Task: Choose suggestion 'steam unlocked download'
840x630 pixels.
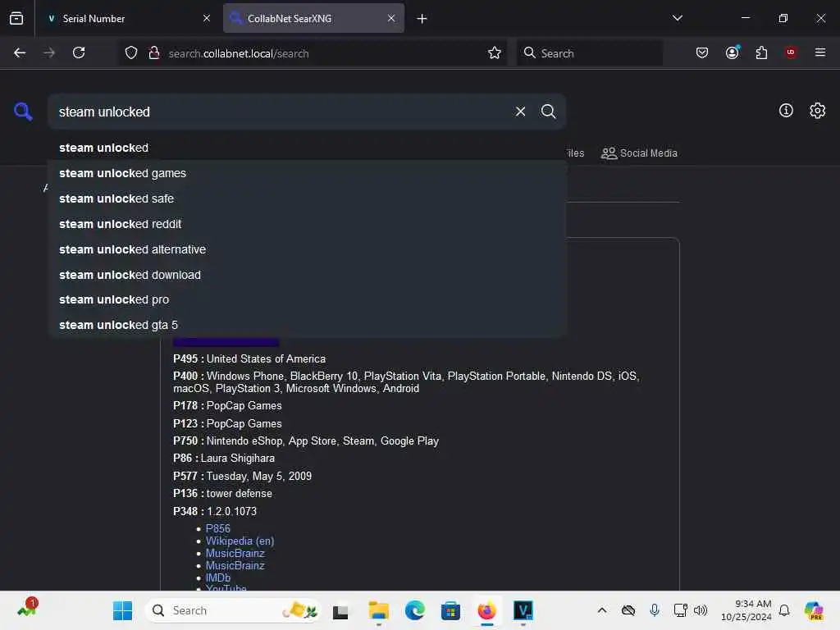Action: coord(307,274)
